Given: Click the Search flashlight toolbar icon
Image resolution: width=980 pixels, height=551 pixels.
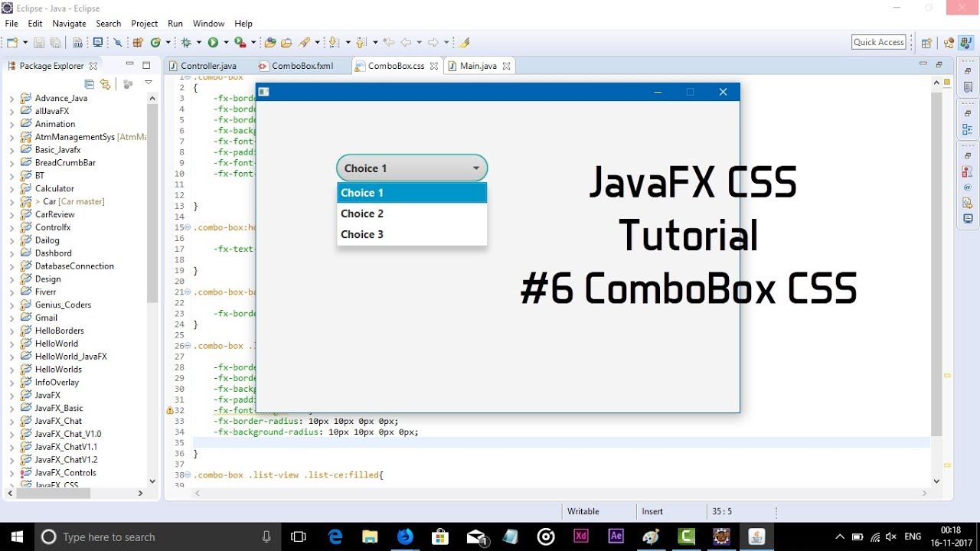Looking at the screenshot, I should point(305,43).
